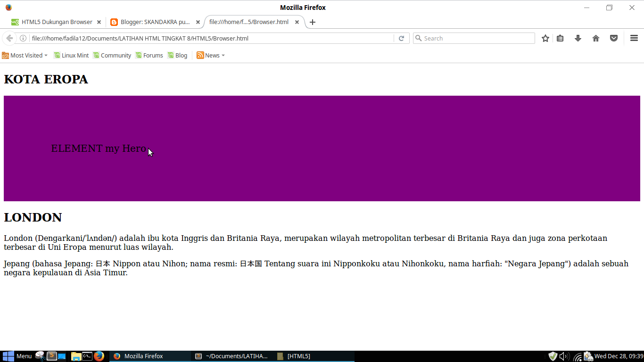Open the network tray icon
The image size is (644, 362).
tap(577, 356)
